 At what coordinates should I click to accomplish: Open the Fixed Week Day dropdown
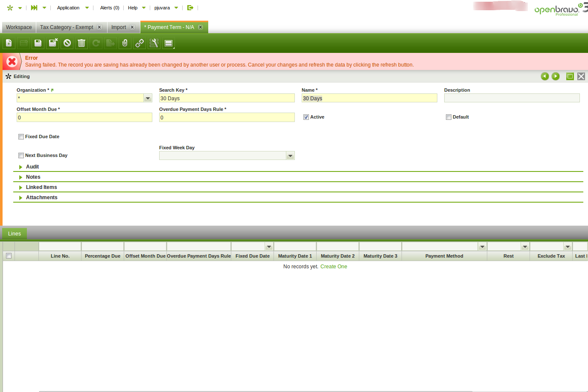click(x=290, y=156)
